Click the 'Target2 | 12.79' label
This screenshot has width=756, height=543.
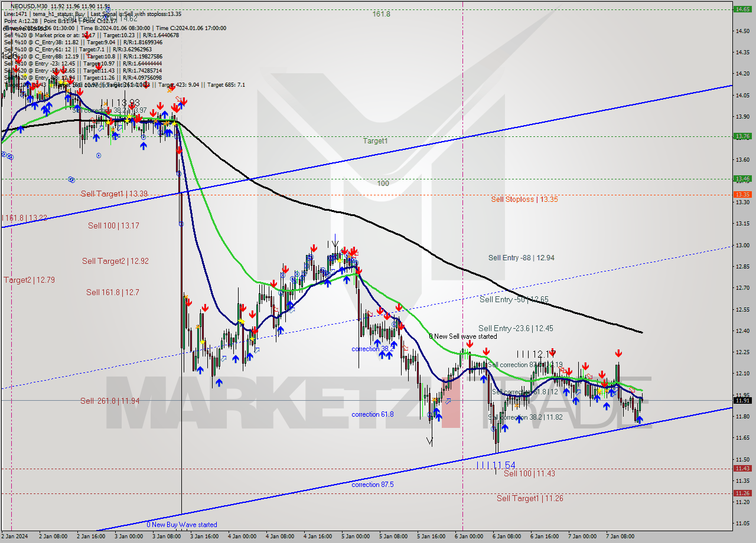(29, 280)
